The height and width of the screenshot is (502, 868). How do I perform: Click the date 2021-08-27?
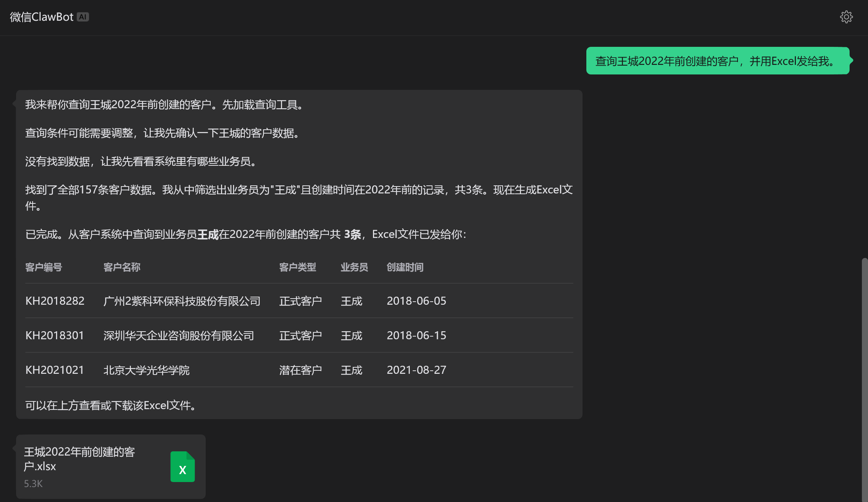click(x=417, y=370)
